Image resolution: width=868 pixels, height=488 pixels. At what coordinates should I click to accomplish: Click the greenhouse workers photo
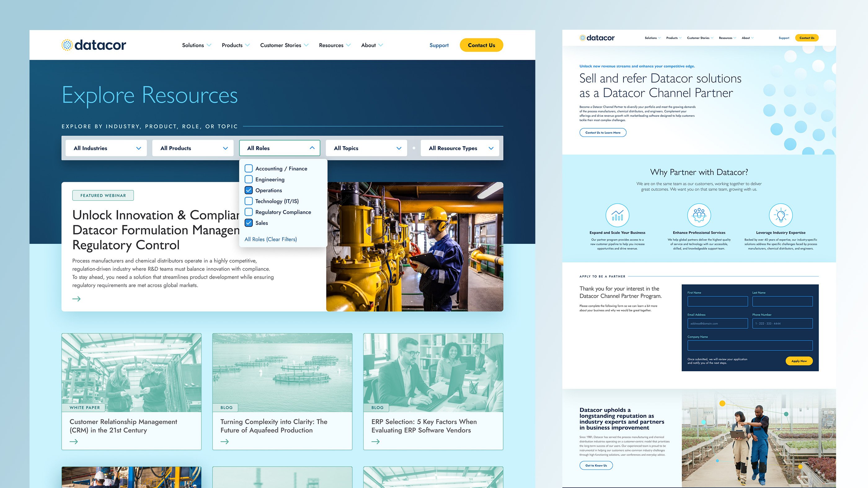[759, 438]
